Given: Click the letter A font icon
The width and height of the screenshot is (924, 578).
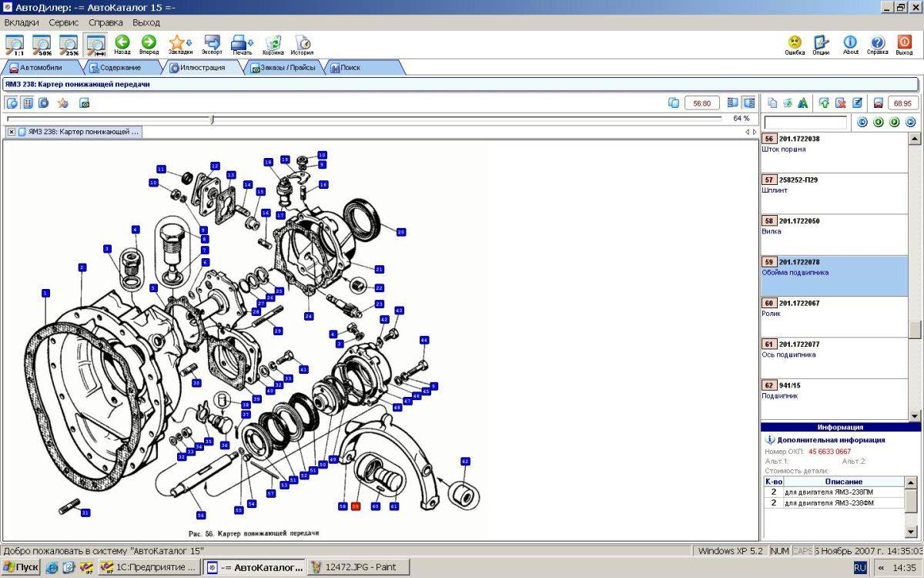Looking at the screenshot, I should click(803, 102).
